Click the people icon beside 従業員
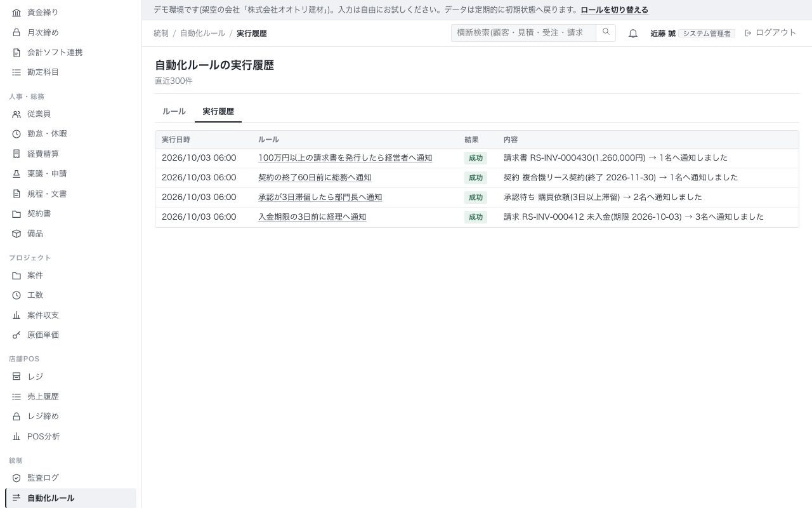812x508 pixels. pyautogui.click(x=16, y=114)
